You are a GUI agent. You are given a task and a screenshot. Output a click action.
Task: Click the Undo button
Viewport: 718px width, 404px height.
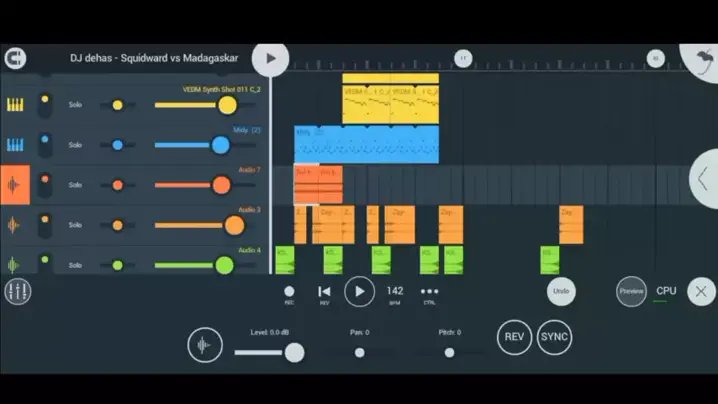(x=561, y=291)
